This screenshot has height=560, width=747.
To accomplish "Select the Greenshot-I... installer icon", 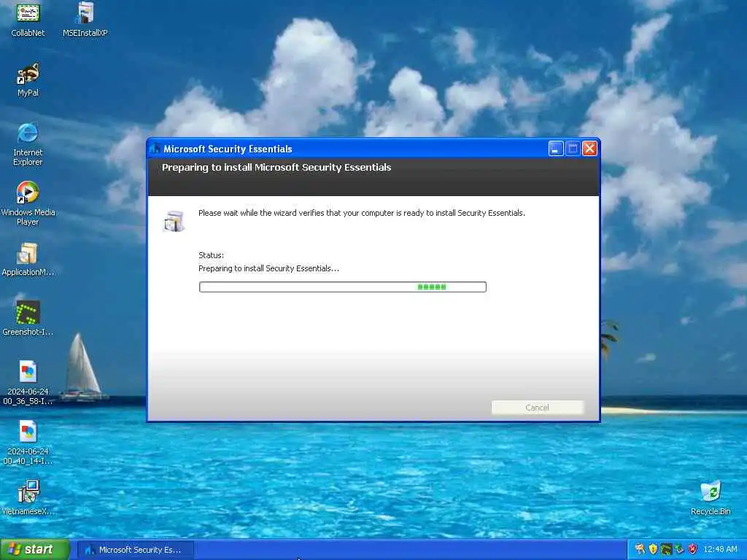I will [28, 319].
